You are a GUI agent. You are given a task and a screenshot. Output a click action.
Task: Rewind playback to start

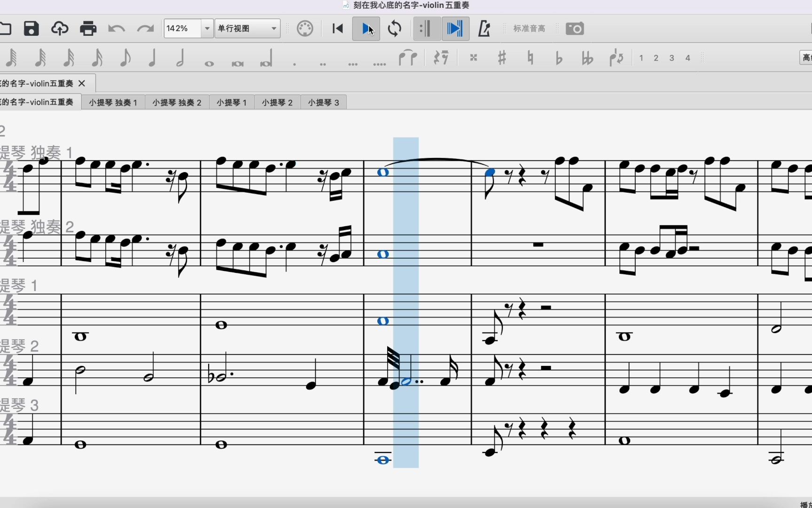click(337, 29)
